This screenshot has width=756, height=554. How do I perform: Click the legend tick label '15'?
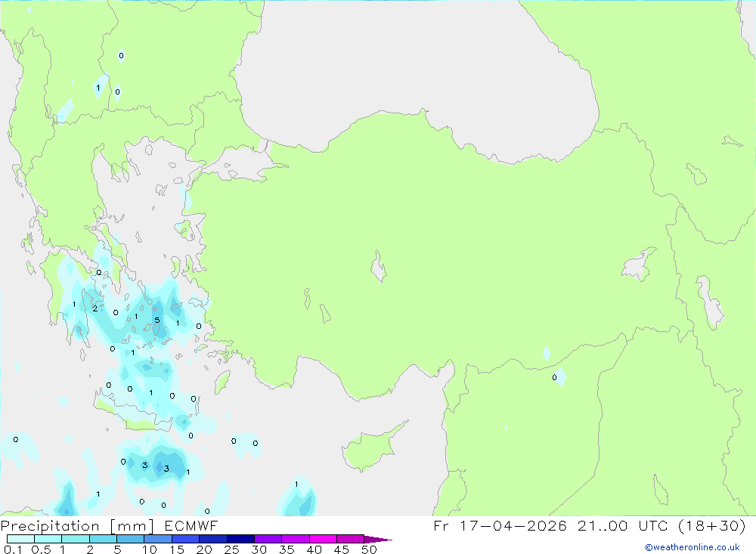177,549
